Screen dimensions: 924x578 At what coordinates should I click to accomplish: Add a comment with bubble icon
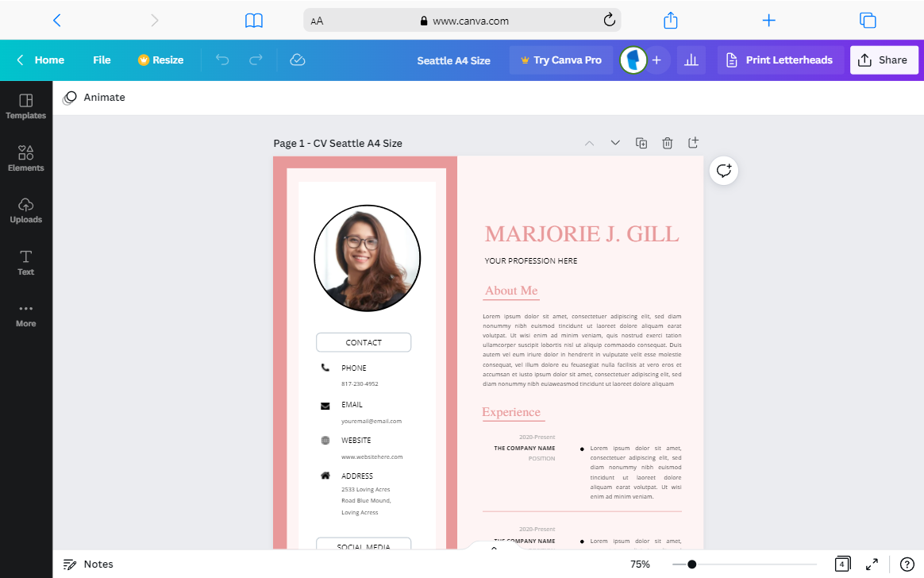pyautogui.click(x=724, y=171)
